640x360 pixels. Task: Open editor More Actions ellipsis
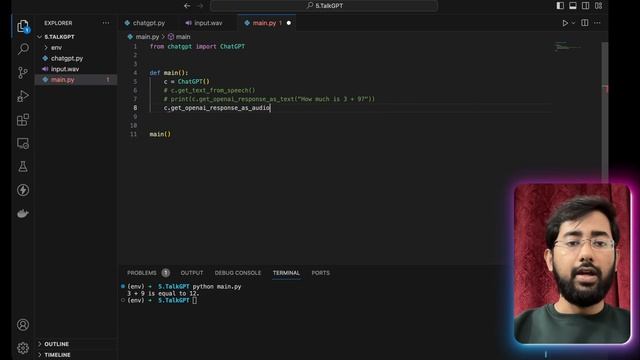[x=597, y=23]
